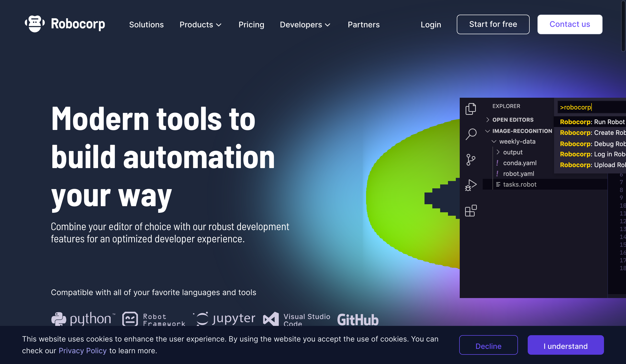Click the Robocorp wordmark in header
This screenshot has width=626, height=364.
(78, 24)
